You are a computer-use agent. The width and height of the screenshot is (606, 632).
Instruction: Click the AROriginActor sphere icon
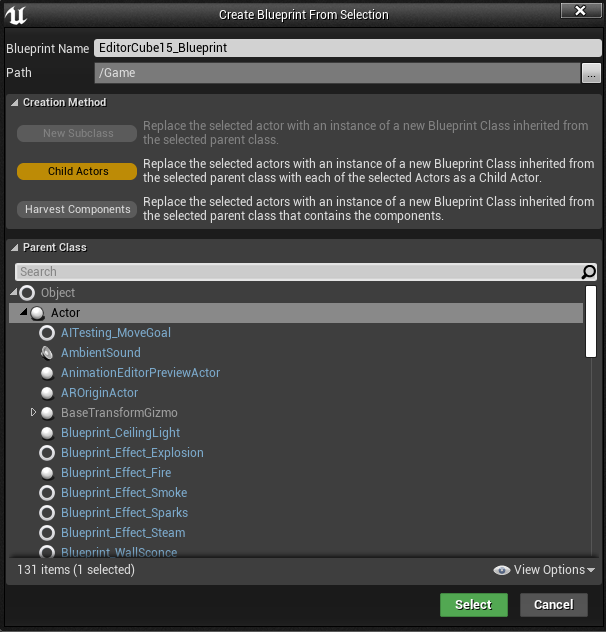(47, 393)
